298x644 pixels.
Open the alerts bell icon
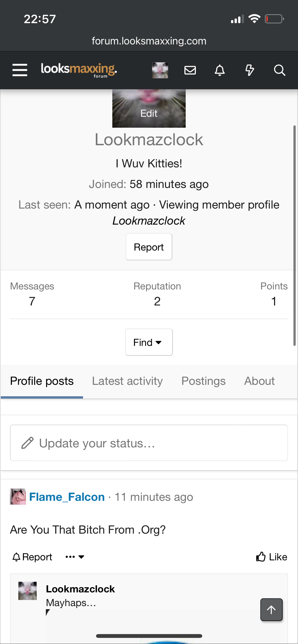[220, 70]
